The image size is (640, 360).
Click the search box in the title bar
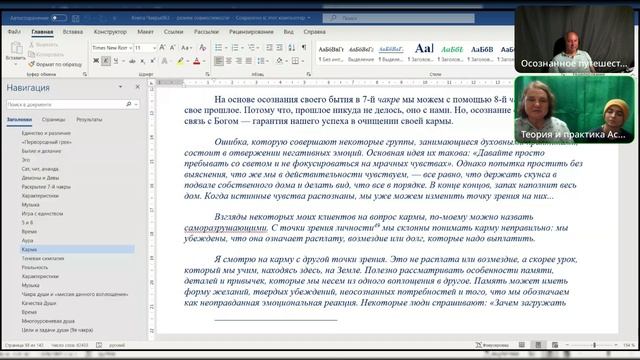[x=398, y=18]
